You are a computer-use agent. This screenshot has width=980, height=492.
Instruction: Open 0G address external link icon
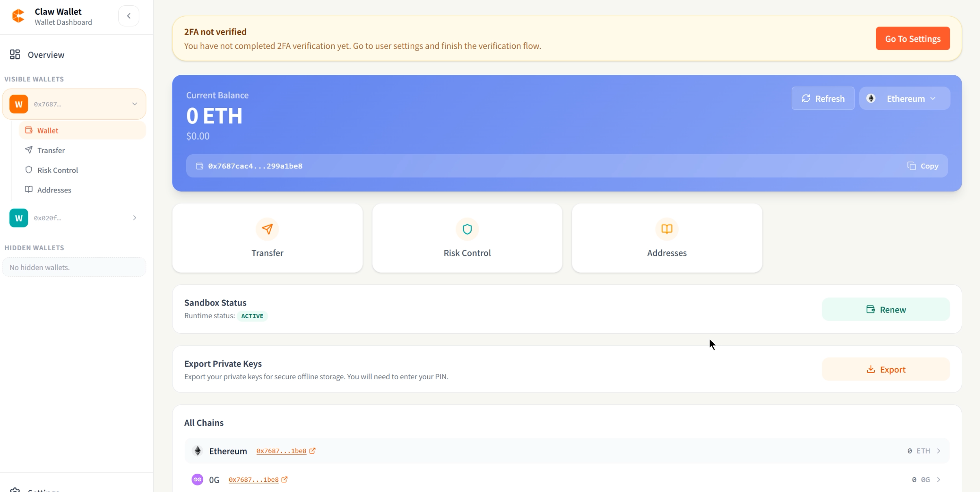[x=285, y=480]
